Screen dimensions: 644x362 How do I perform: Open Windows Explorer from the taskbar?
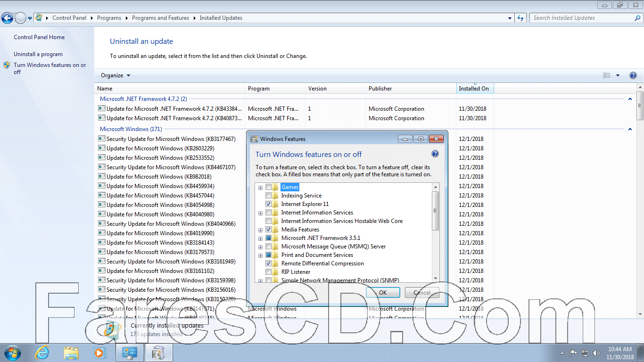pyautogui.click(x=71, y=352)
